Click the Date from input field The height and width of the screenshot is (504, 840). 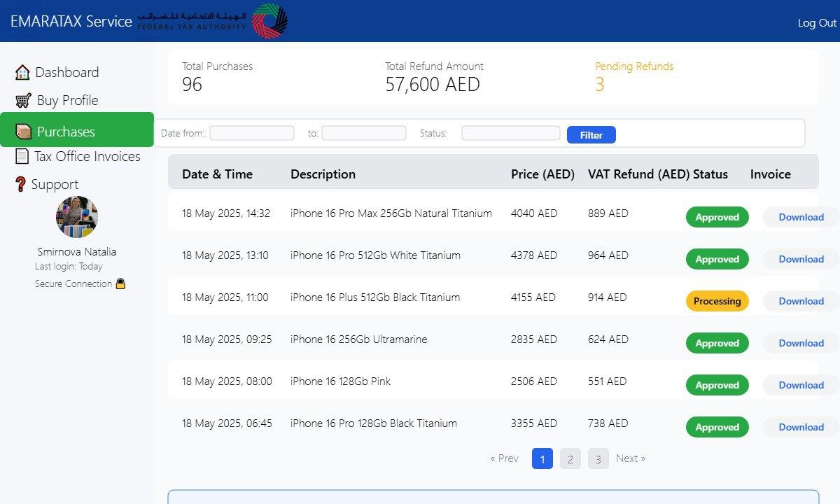point(251,133)
